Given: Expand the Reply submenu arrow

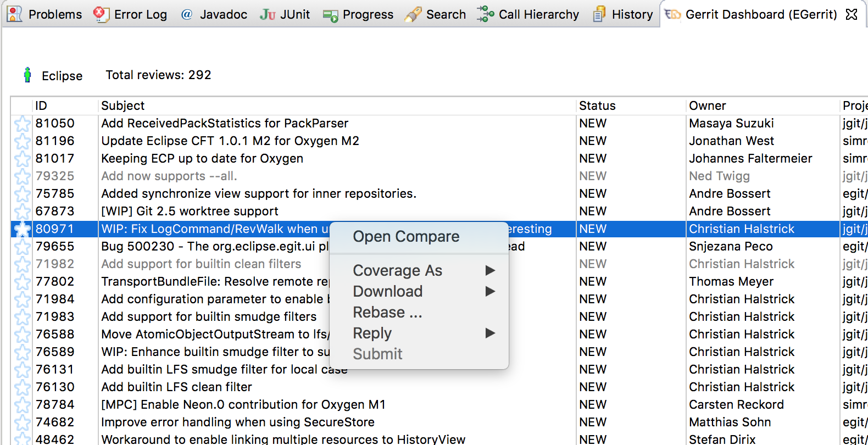Looking at the screenshot, I should point(490,333).
